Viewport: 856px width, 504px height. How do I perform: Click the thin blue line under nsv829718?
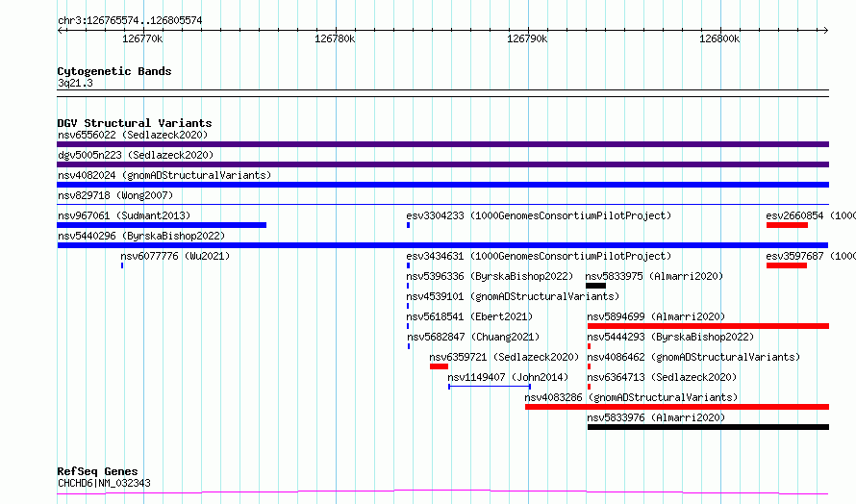pyautogui.click(x=442, y=205)
